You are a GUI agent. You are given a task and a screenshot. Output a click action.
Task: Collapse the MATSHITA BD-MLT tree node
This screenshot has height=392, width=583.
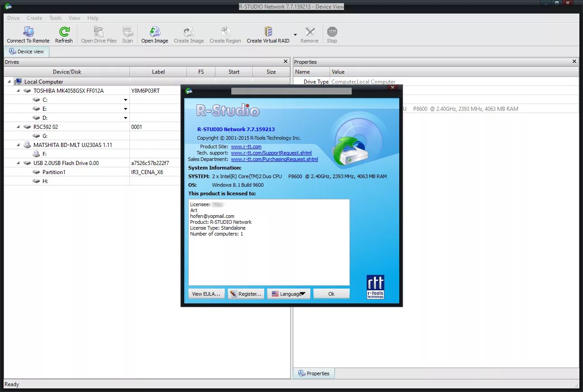[19, 145]
